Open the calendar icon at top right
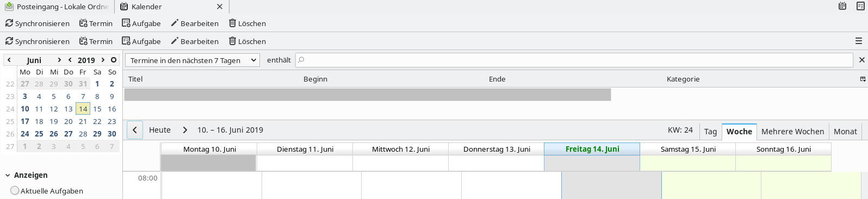868x199 pixels. click(x=842, y=7)
